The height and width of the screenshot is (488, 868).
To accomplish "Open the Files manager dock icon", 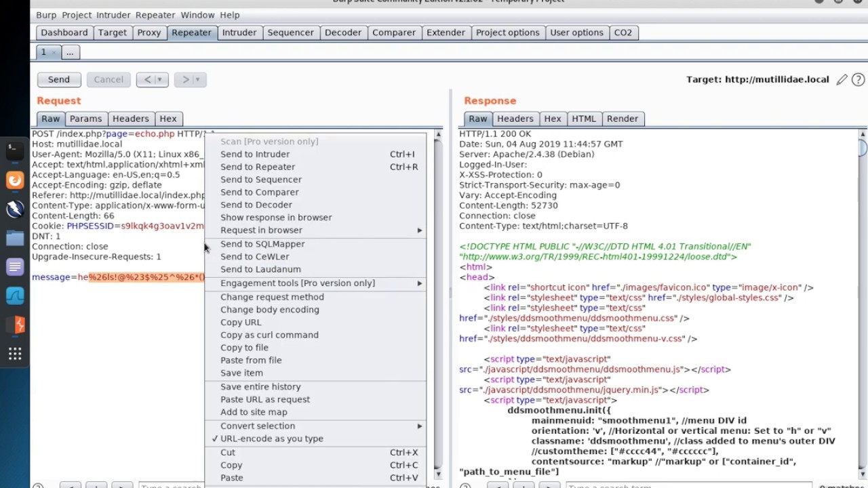I will 15,238.
